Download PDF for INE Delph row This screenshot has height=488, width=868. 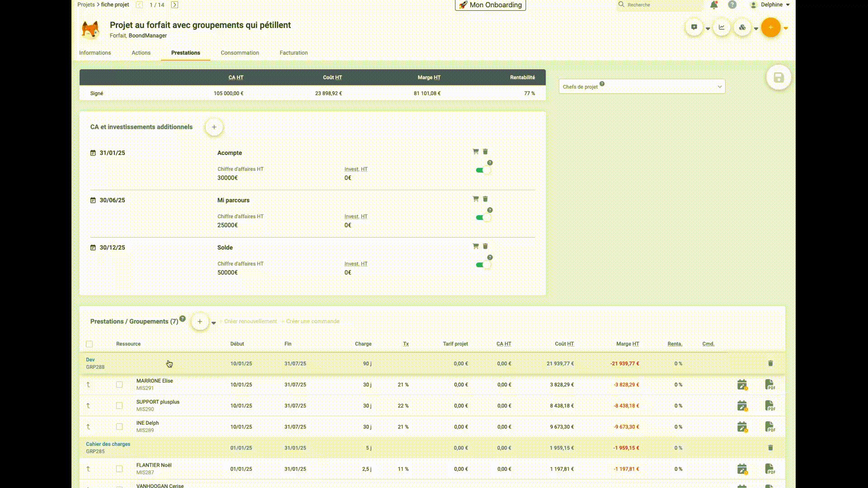click(770, 427)
